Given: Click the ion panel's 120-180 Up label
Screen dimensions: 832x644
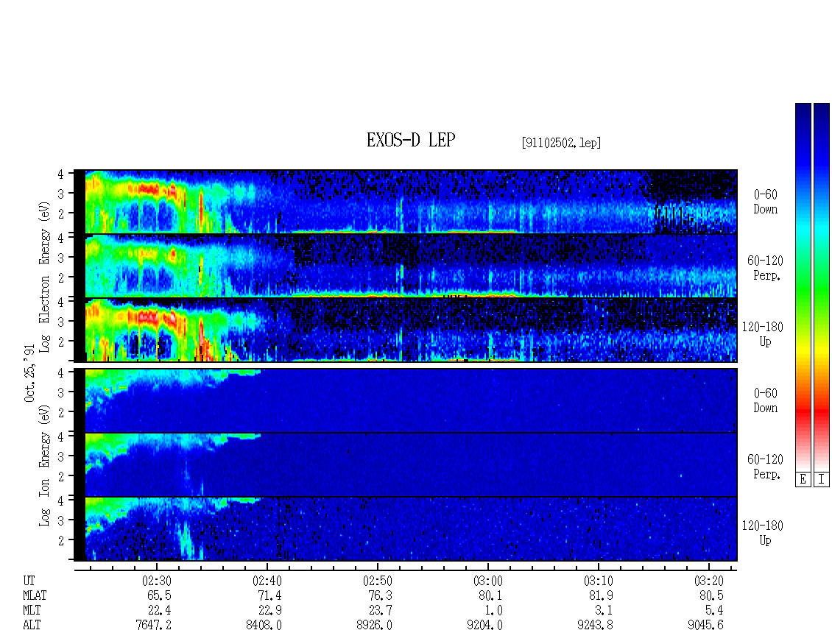Looking at the screenshot, I should tap(763, 533).
